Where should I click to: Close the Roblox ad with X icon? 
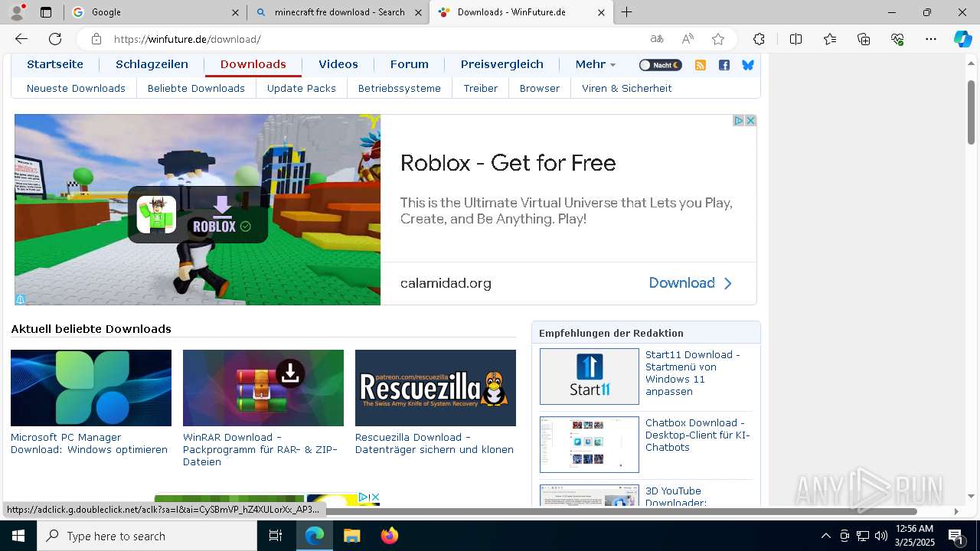tap(750, 121)
